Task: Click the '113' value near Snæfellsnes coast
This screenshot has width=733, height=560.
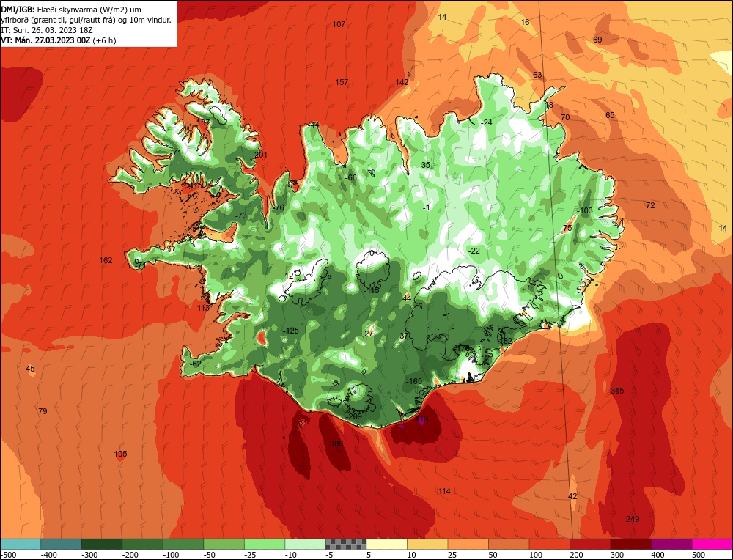Action: [203, 308]
